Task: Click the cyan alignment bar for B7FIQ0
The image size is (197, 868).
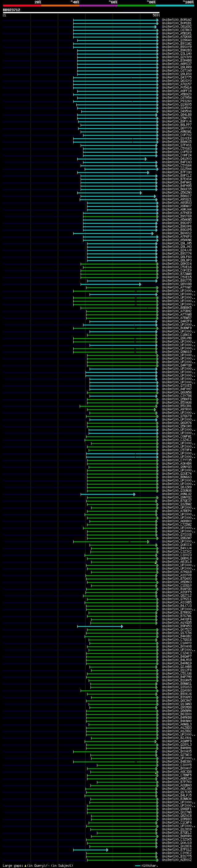Action: pyautogui.click(x=113, y=172)
